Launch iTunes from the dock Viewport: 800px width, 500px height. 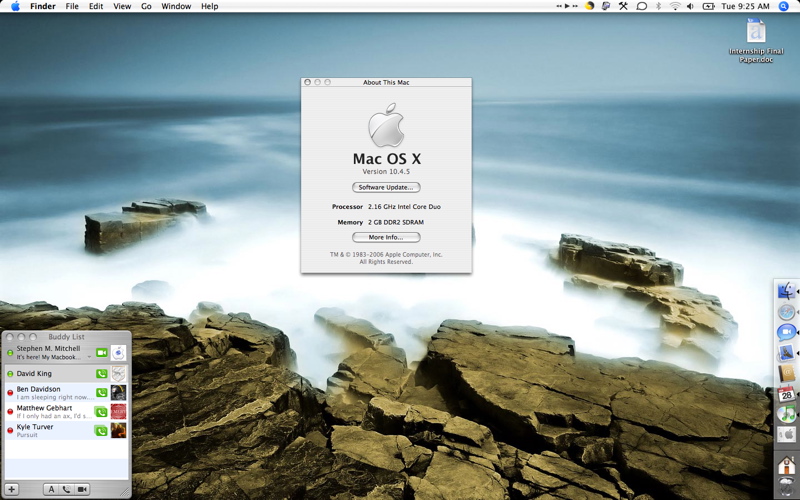(786, 413)
